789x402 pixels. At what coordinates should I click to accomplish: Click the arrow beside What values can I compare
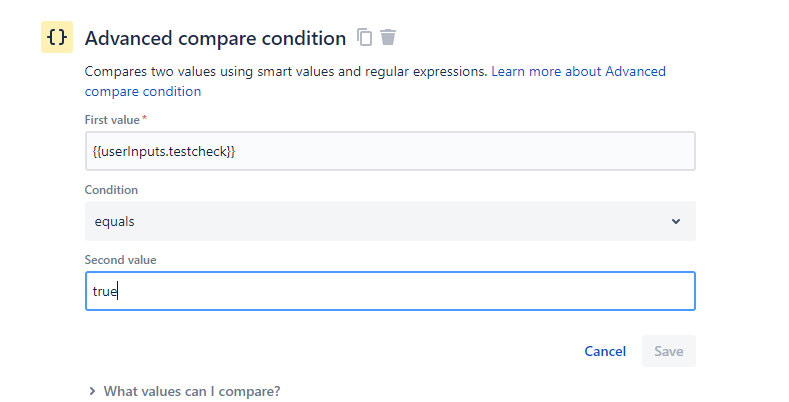pos(92,392)
